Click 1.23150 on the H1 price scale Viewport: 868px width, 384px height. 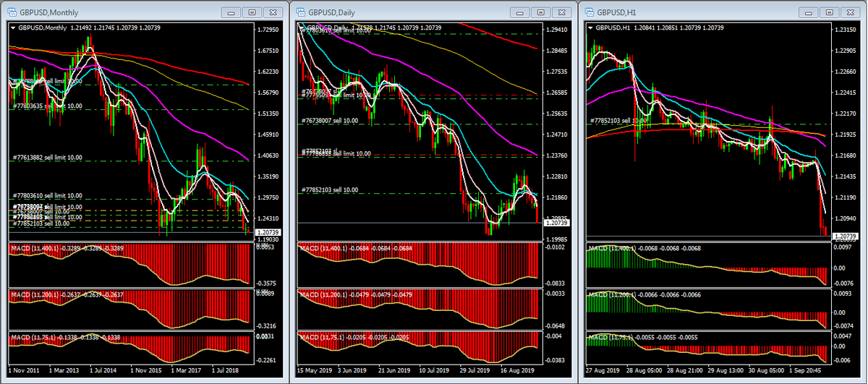click(x=846, y=30)
